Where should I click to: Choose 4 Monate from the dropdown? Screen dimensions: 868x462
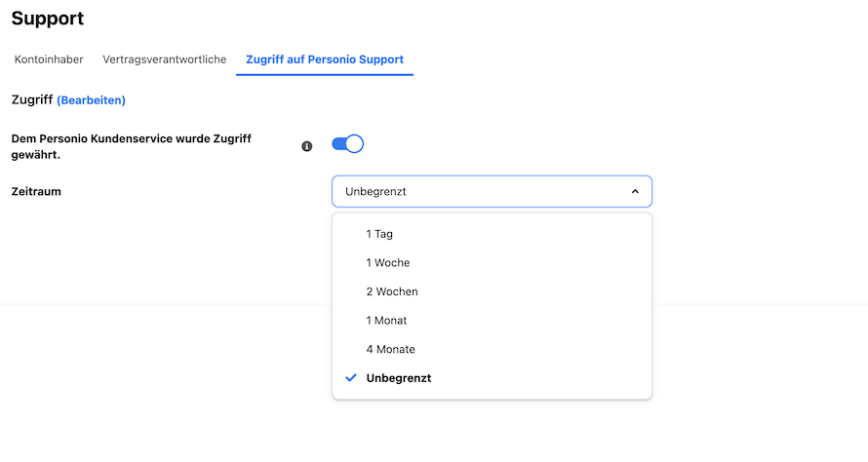pyautogui.click(x=492, y=349)
